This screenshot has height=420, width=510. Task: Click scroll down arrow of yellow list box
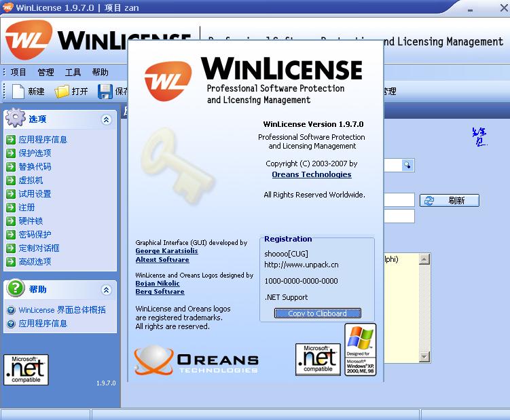424,357
